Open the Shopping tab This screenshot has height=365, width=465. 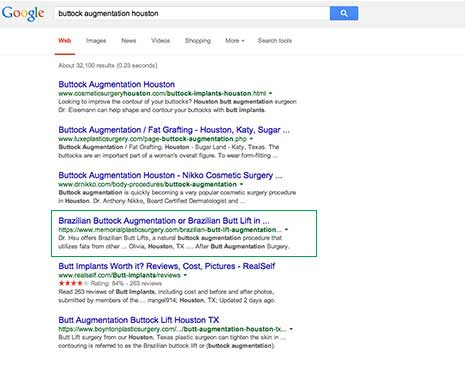click(198, 41)
